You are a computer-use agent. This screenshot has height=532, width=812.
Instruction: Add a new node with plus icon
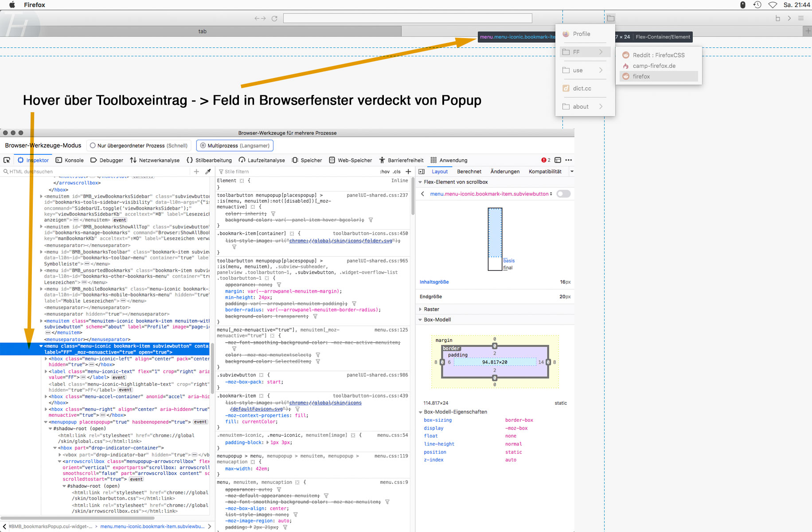point(196,172)
